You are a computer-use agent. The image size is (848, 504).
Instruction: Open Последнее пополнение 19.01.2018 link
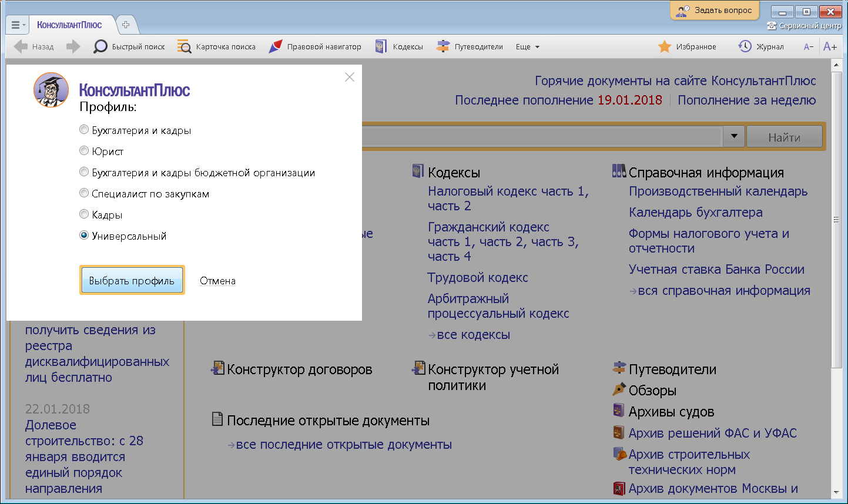tap(558, 100)
